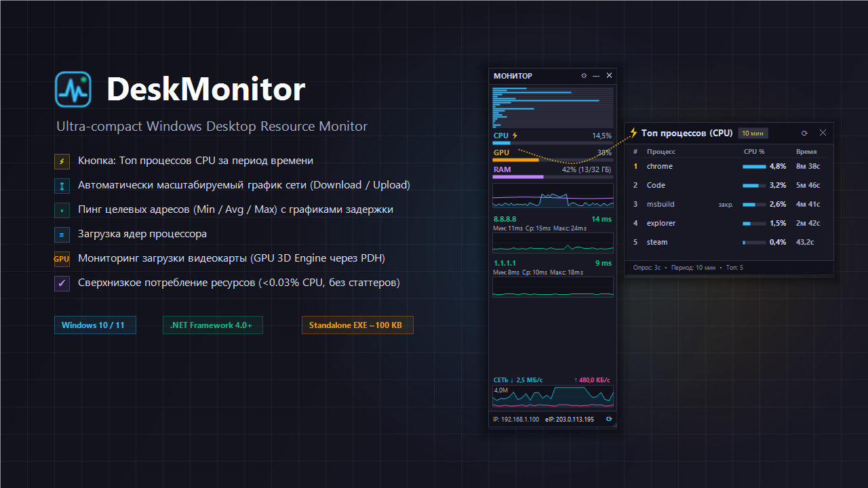Click the Standalone EXE ~100 KB badge
Image resolution: width=868 pixels, height=488 pixels.
point(357,325)
